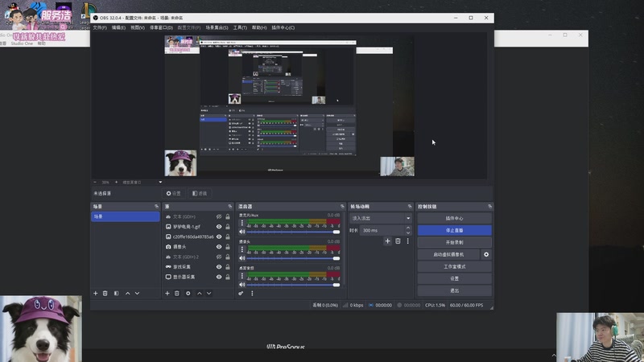Click the start virtual camera button
This screenshot has height=362, width=644.
click(448, 254)
